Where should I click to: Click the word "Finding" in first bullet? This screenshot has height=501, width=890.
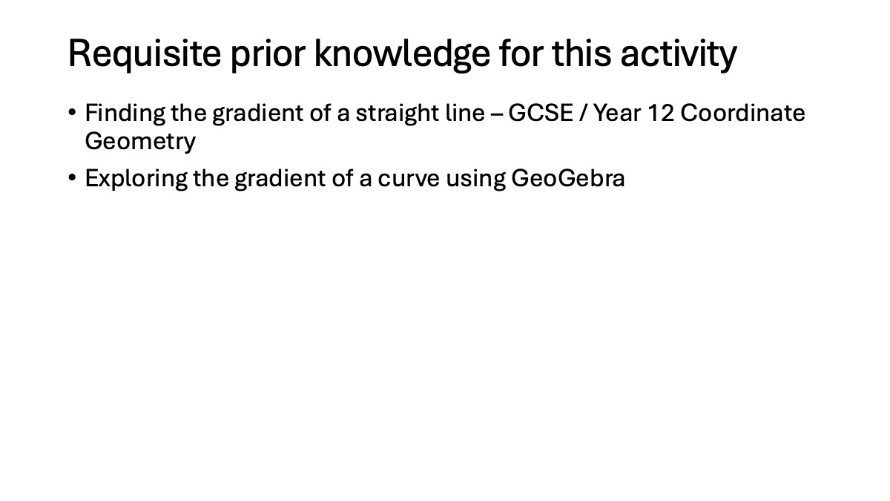[x=125, y=113]
